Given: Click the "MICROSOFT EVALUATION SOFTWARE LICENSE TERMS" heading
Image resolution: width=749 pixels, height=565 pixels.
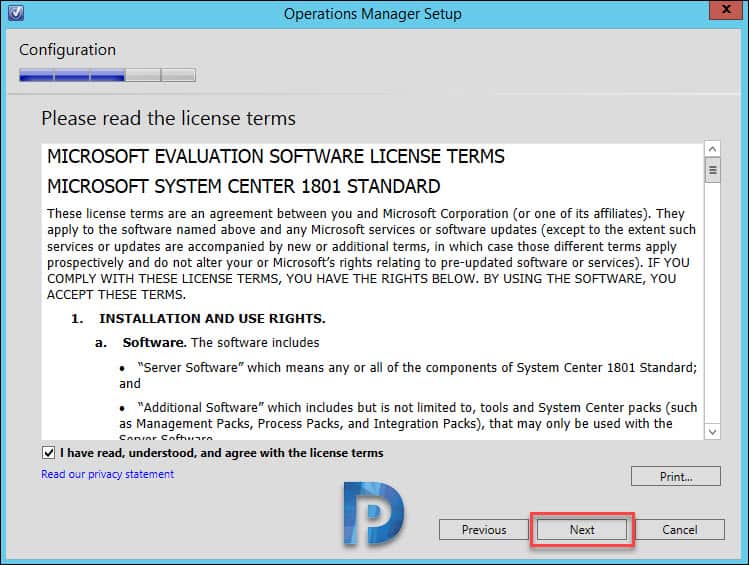Looking at the screenshot, I should [x=276, y=157].
